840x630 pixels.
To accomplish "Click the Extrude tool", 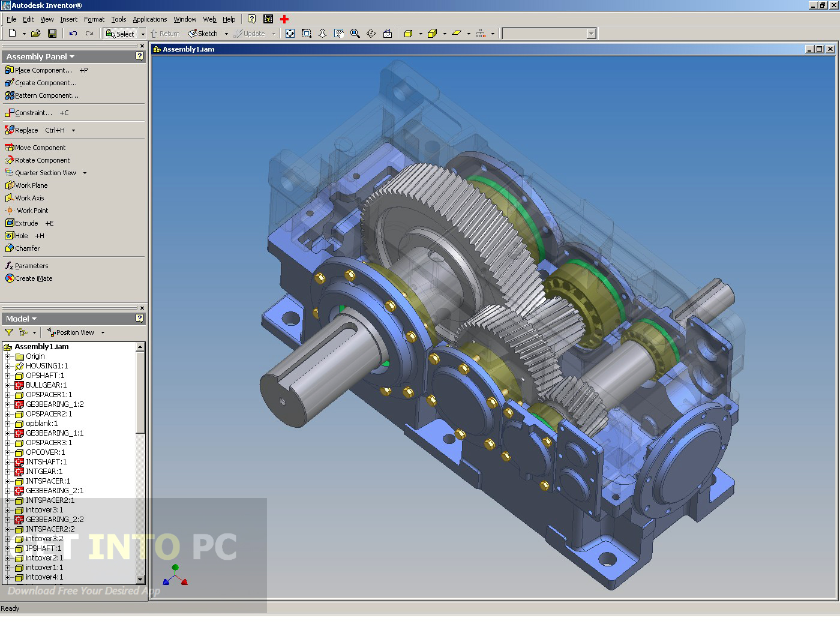I will (22, 223).
